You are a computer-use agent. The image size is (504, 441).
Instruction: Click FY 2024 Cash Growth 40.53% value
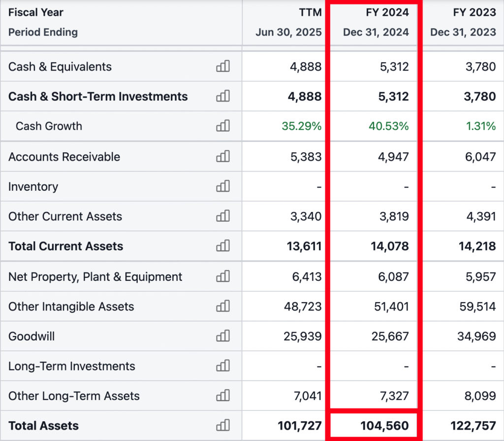coord(389,126)
